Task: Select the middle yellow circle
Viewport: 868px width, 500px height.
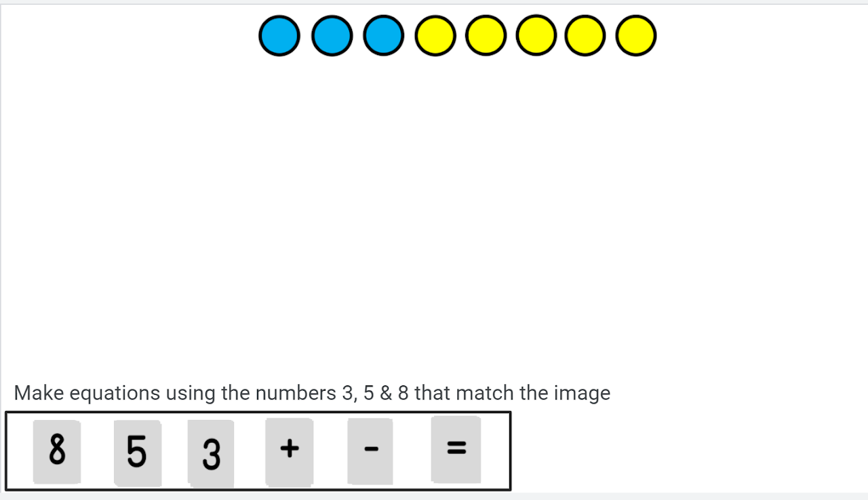Action: coord(536,36)
